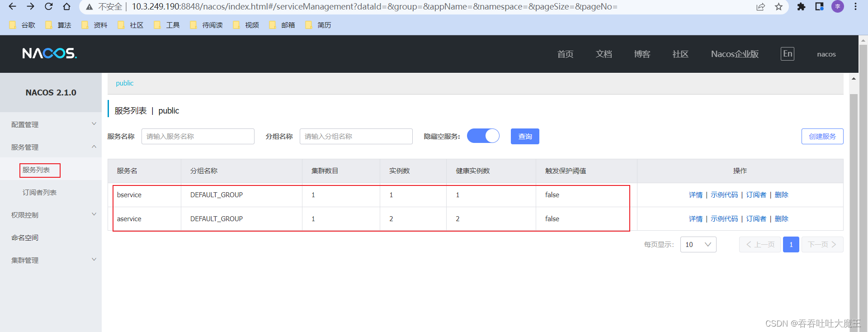Open the browser home icon
The width and height of the screenshot is (868, 332).
pyautogui.click(x=66, y=6)
